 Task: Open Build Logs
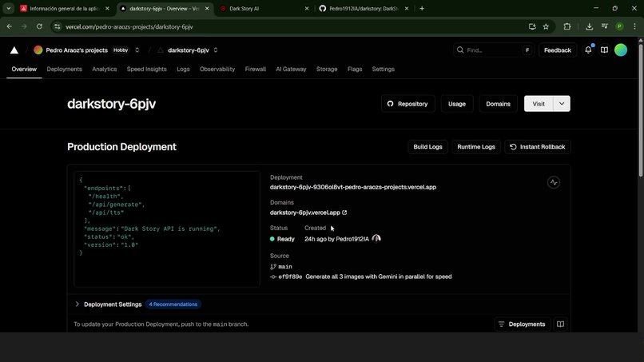pyautogui.click(x=427, y=147)
